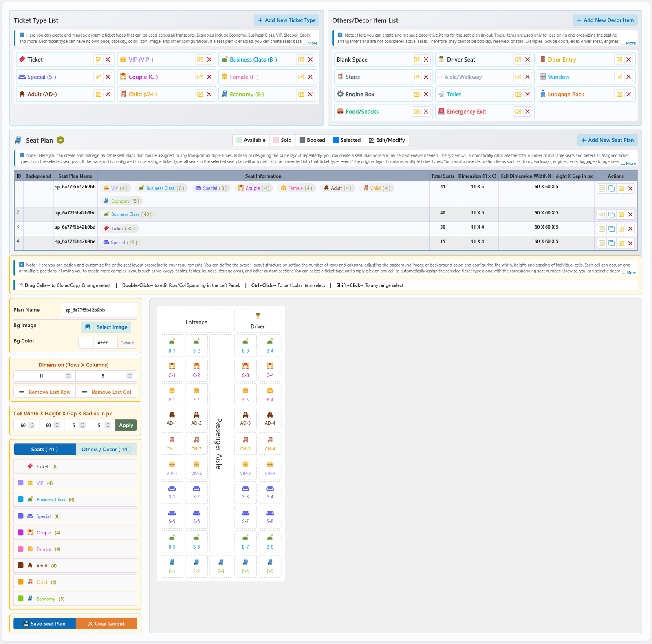The image size is (652, 644).
Task: Choose the Economy (5) seat type
Action: [x=75, y=599]
